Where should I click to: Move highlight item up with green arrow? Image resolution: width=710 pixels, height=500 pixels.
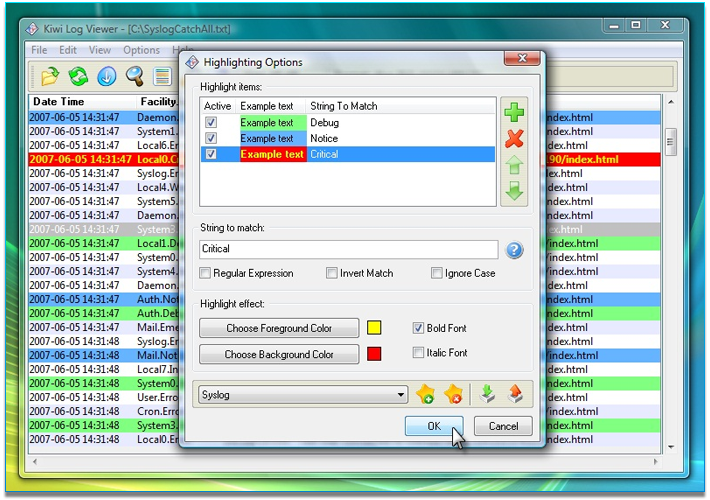[514, 165]
